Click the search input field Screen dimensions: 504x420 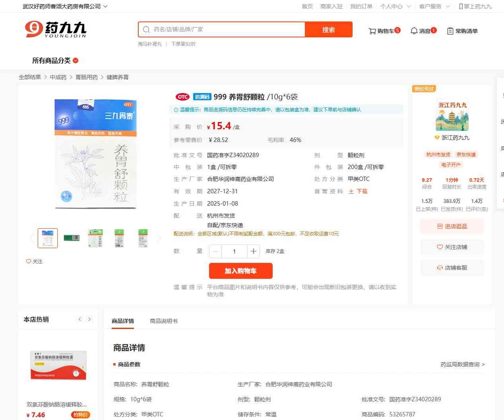[227, 29]
